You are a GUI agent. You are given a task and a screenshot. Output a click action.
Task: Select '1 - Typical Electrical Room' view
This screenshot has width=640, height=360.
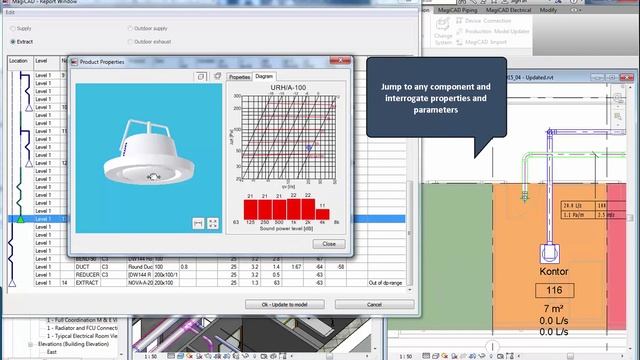coord(82,336)
